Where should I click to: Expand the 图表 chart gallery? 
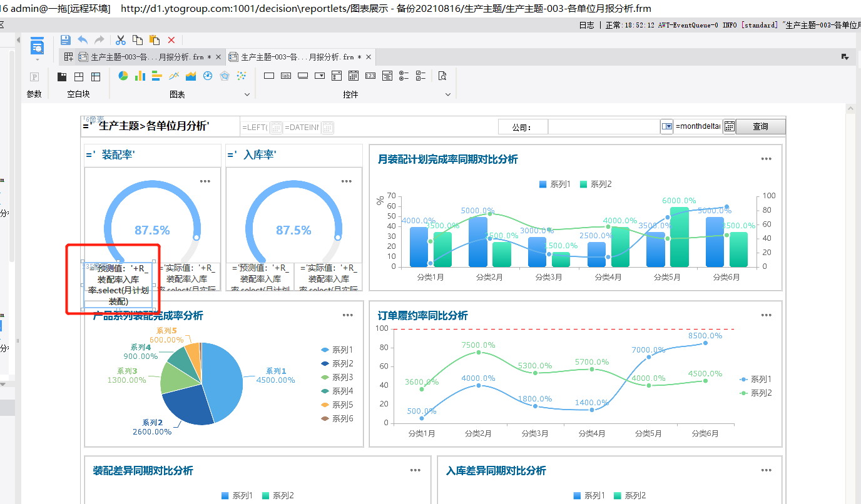(247, 94)
